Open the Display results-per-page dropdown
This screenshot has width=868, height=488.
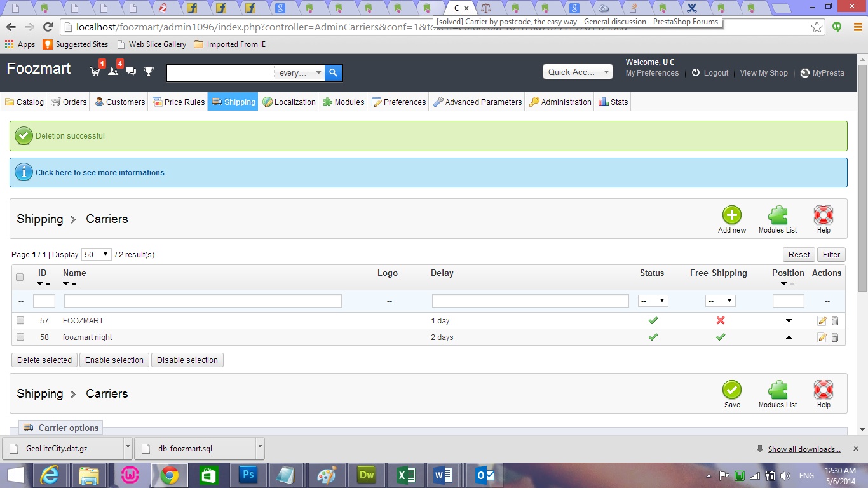97,254
